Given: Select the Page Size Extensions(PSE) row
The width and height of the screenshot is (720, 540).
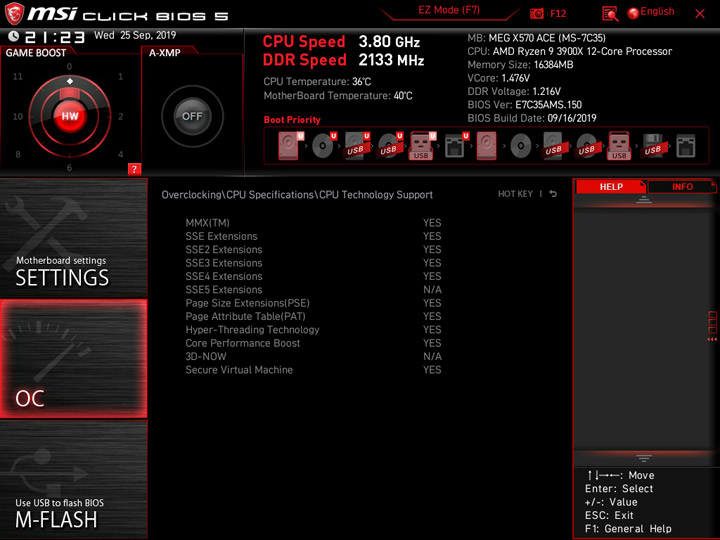Looking at the screenshot, I should 313,303.
